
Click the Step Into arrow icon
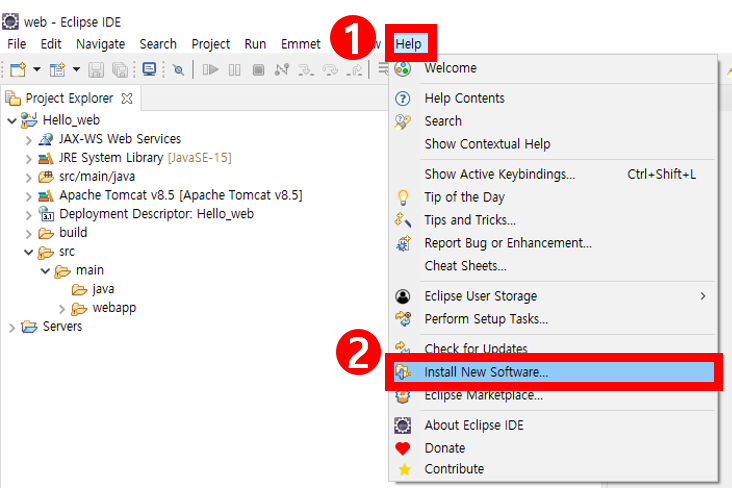(306, 70)
